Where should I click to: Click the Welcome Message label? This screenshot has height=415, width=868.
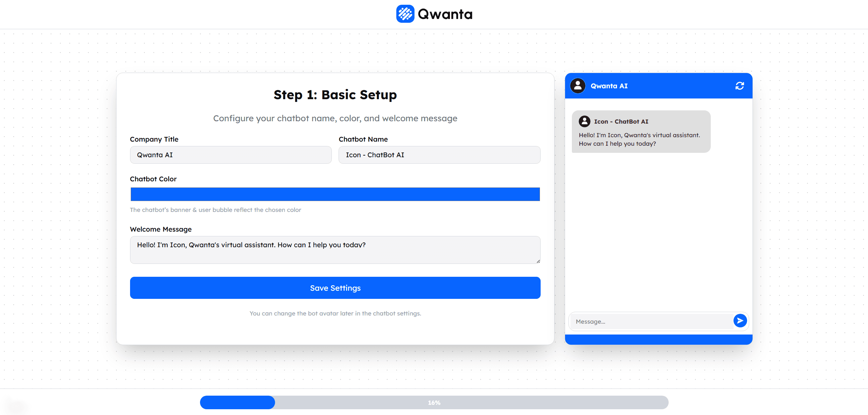point(161,229)
